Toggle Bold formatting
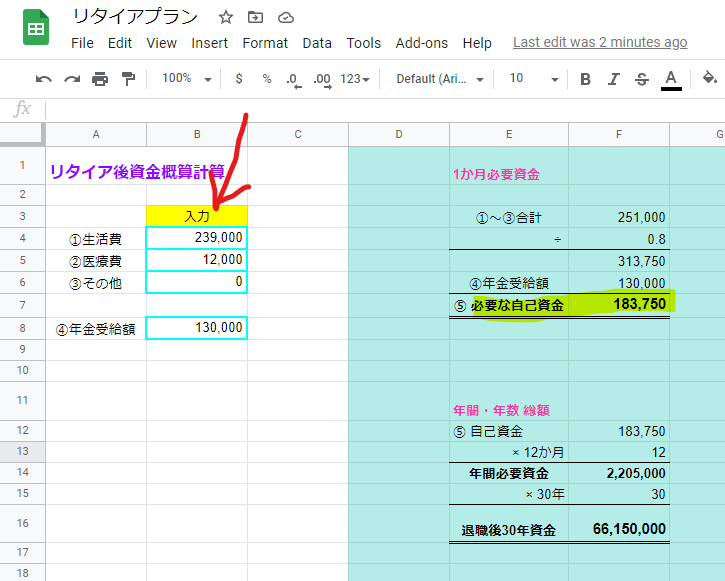 point(585,79)
